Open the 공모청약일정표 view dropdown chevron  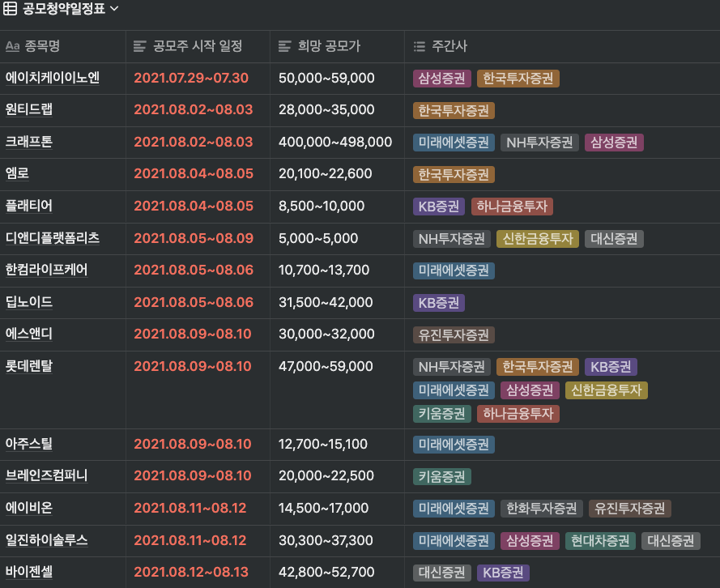click(x=114, y=9)
